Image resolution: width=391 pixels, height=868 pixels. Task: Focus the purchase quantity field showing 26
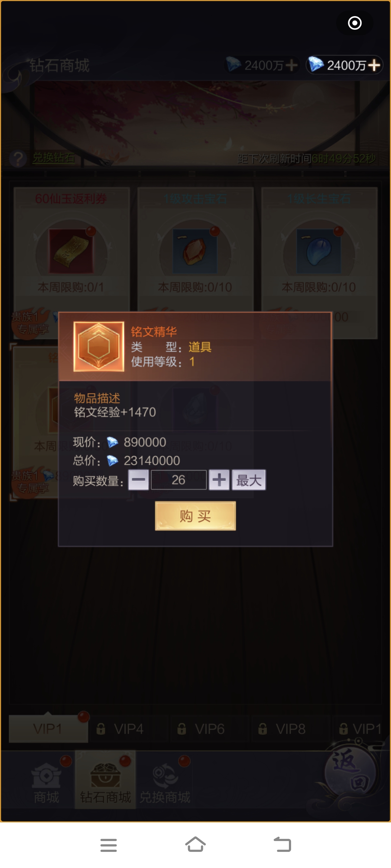click(x=179, y=480)
